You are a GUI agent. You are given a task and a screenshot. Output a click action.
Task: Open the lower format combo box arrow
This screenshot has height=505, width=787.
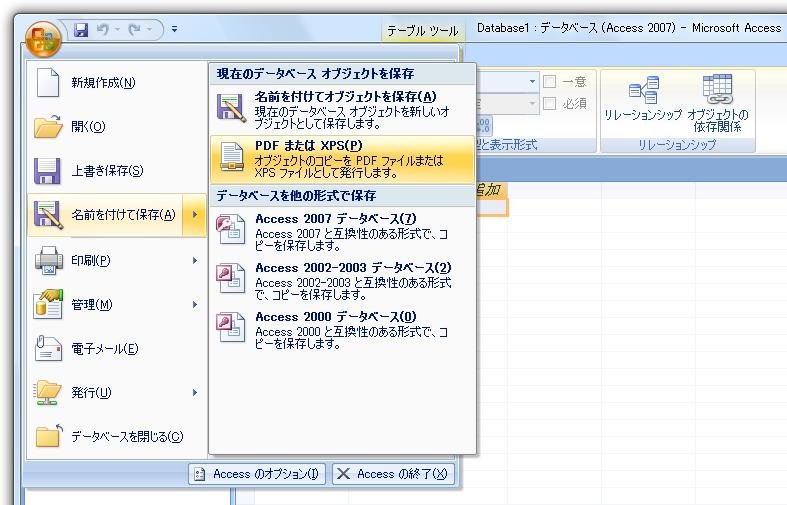pos(532,103)
